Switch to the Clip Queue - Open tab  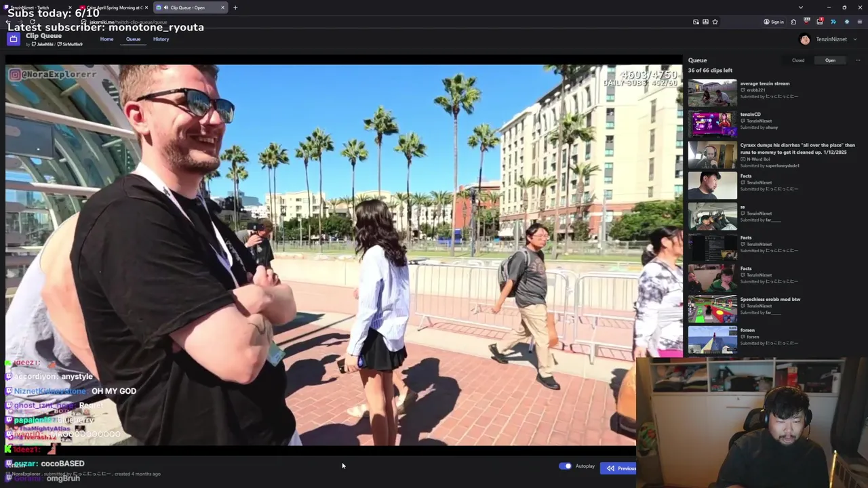(x=190, y=7)
